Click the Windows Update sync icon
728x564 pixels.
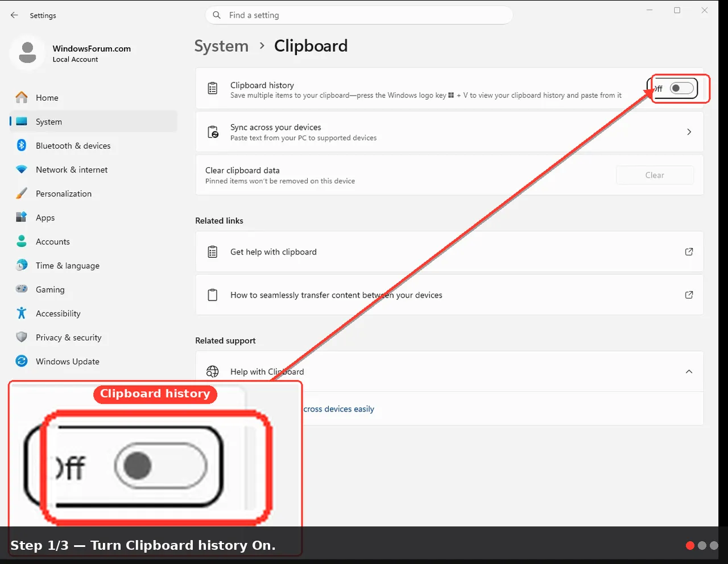pos(22,361)
